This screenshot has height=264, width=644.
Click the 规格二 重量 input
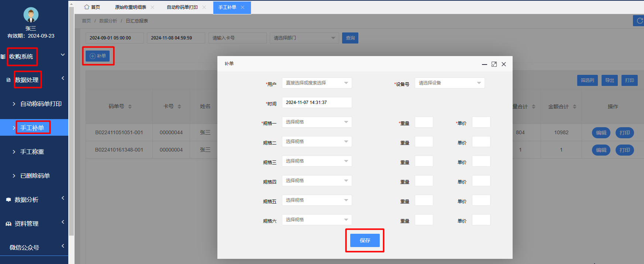click(424, 142)
